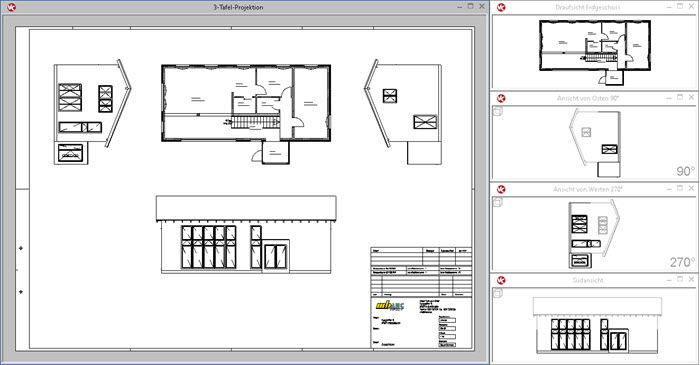Click the app icon of Ansicht von Westen window
The image size is (700, 365).
coord(501,189)
